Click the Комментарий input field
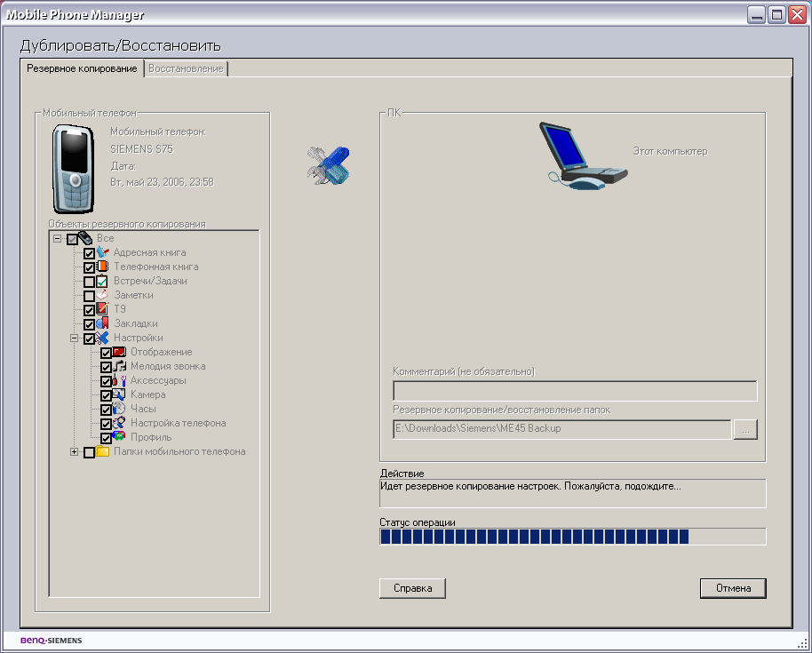This screenshot has width=812, height=653. [575, 391]
